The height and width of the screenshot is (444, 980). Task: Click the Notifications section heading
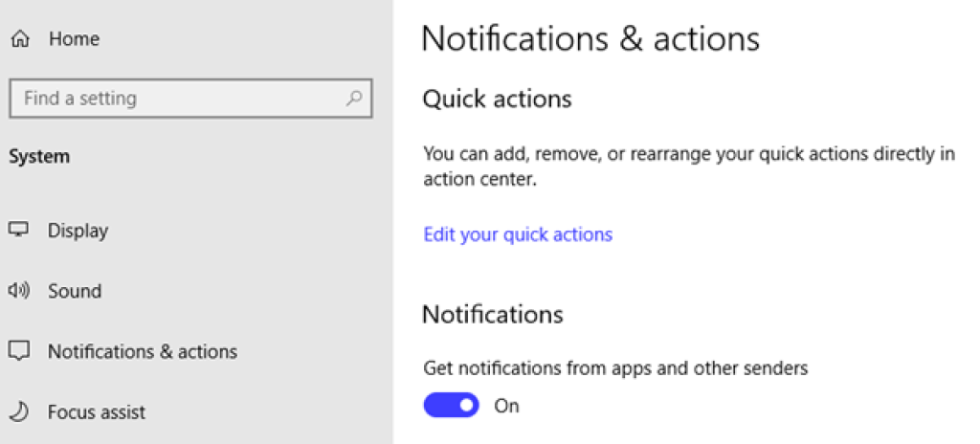click(x=493, y=314)
